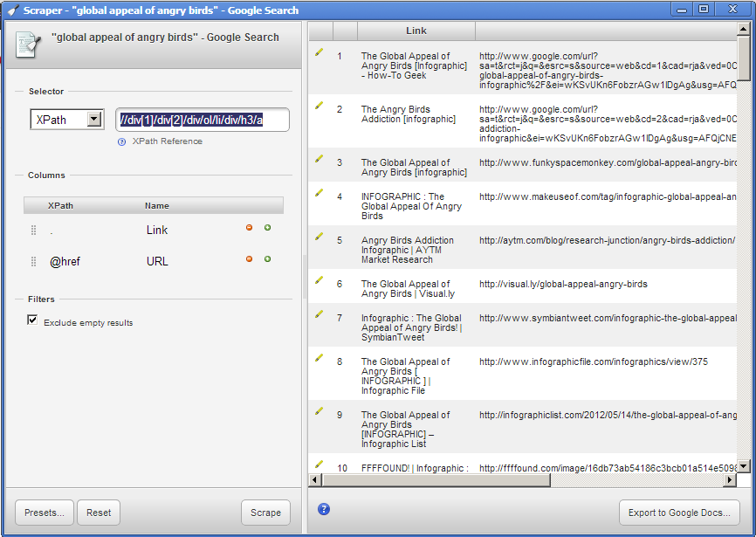
Task: Open the XPath Reference link
Action: [168, 141]
